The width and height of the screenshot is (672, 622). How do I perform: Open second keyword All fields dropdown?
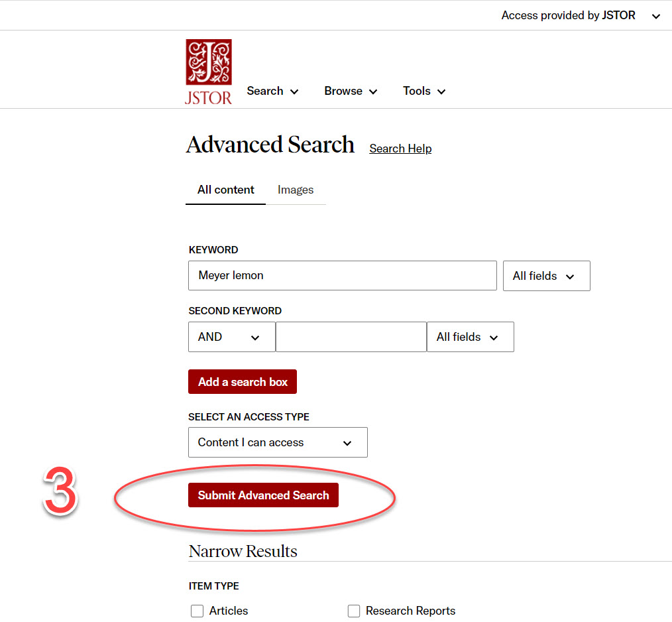(x=470, y=337)
